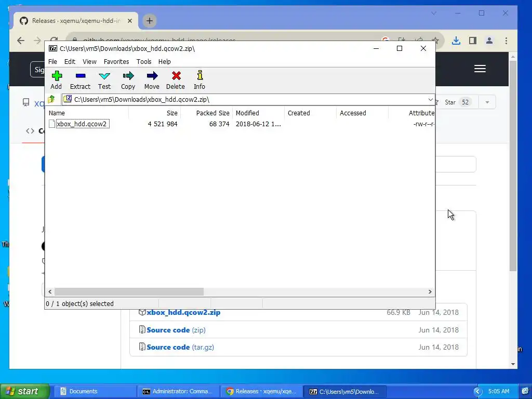This screenshot has height=399, width=532.
Task: Open the 7-Zip Help menu
Action: coord(165,62)
